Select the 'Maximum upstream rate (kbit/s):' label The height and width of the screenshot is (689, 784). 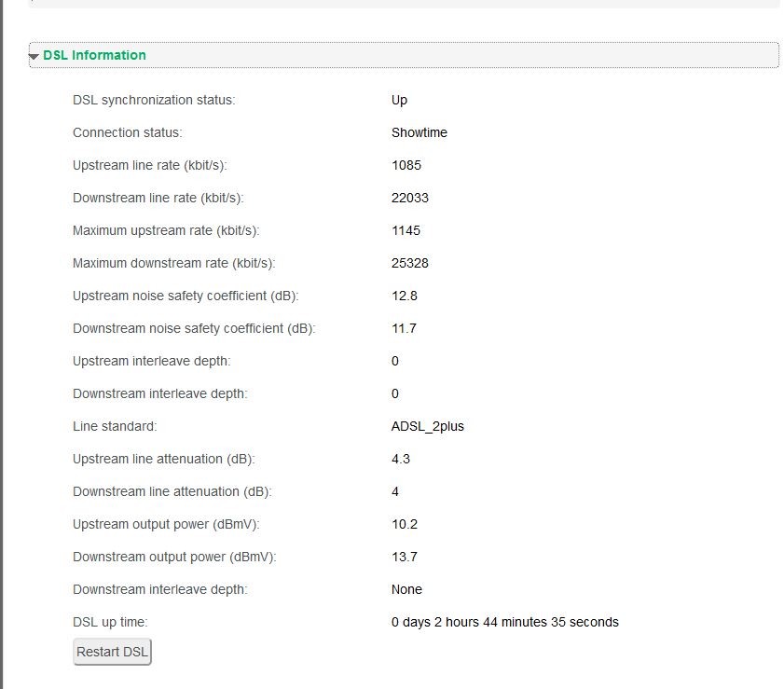click(166, 230)
